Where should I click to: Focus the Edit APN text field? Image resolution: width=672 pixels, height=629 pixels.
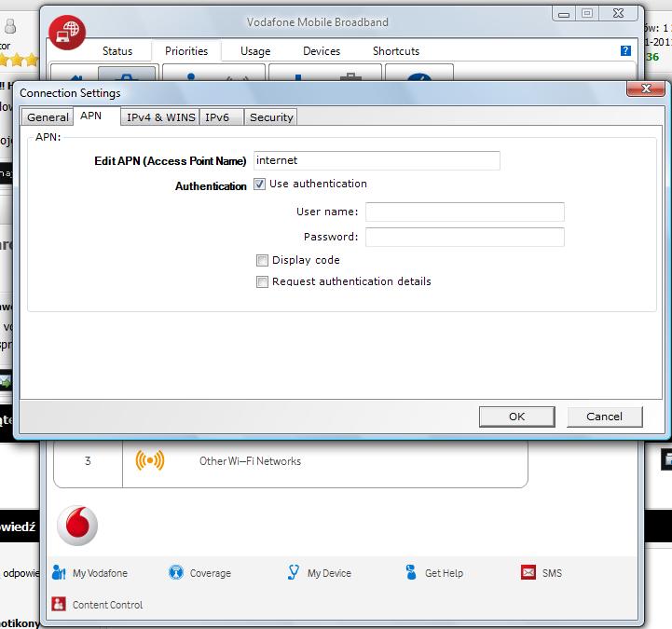pyautogui.click(x=377, y=160)
